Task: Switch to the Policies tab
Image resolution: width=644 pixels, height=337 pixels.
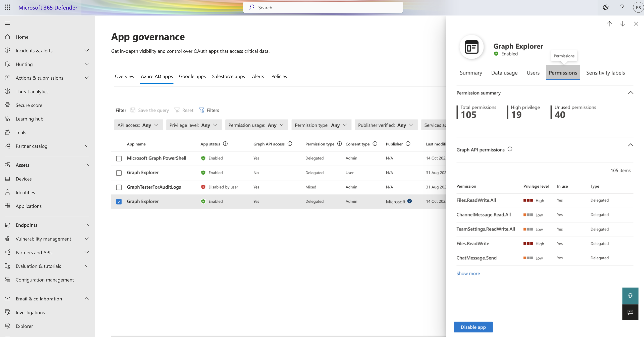Action: click(279, 76)
